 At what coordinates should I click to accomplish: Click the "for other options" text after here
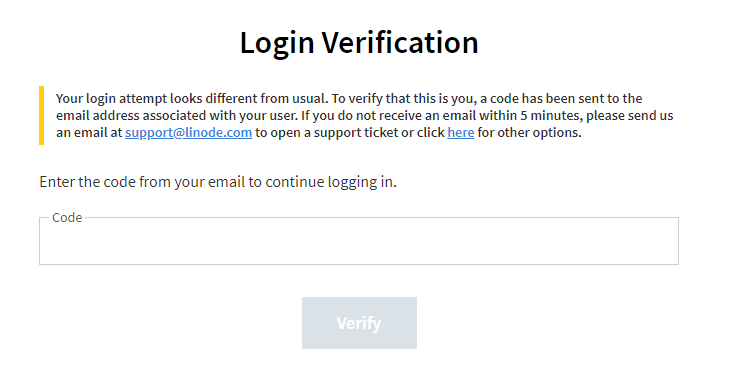tap(529, 133)
